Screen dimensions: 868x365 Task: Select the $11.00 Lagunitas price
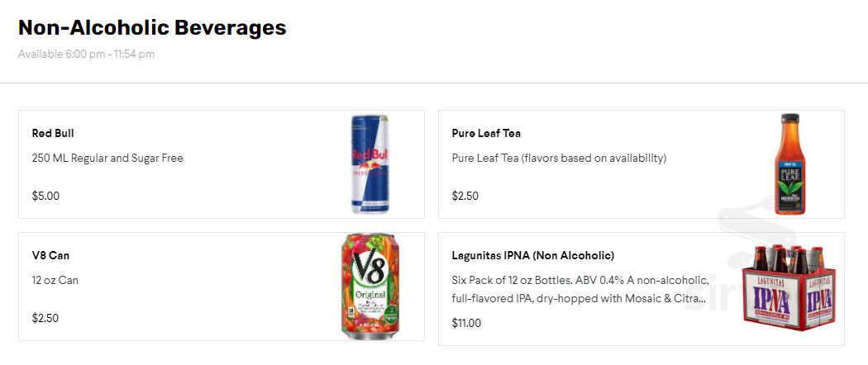[466, 323]
